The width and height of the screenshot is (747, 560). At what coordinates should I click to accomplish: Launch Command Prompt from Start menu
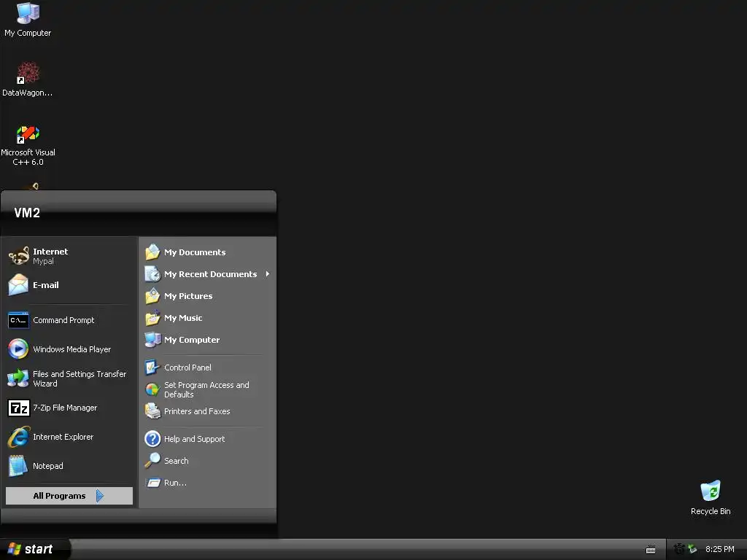pyautogui.click(x=18, y=320)
